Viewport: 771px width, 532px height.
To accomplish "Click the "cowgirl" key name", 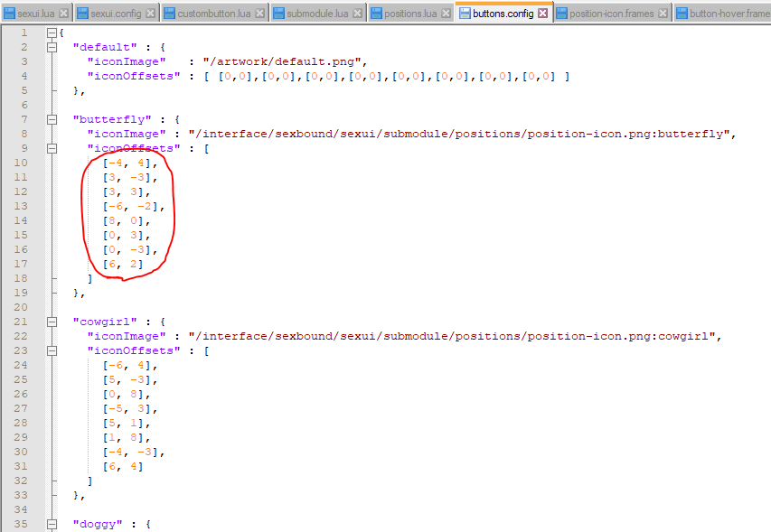I will 105,322.
